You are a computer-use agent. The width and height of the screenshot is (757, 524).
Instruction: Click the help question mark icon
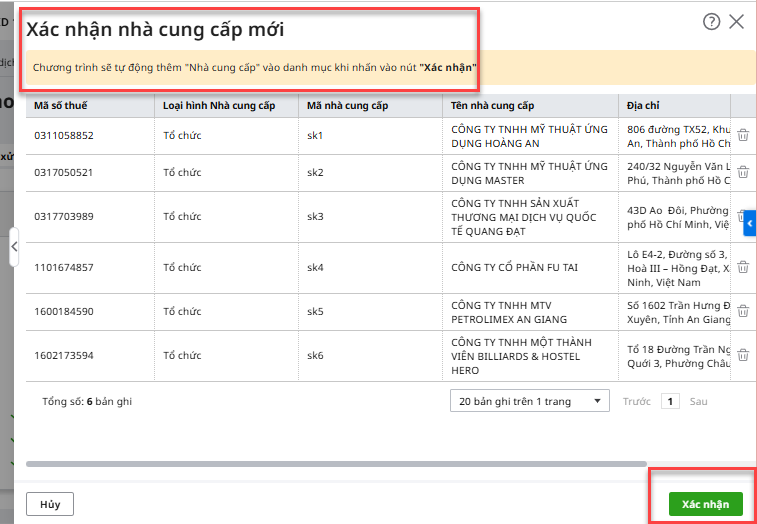coord(712,21)
